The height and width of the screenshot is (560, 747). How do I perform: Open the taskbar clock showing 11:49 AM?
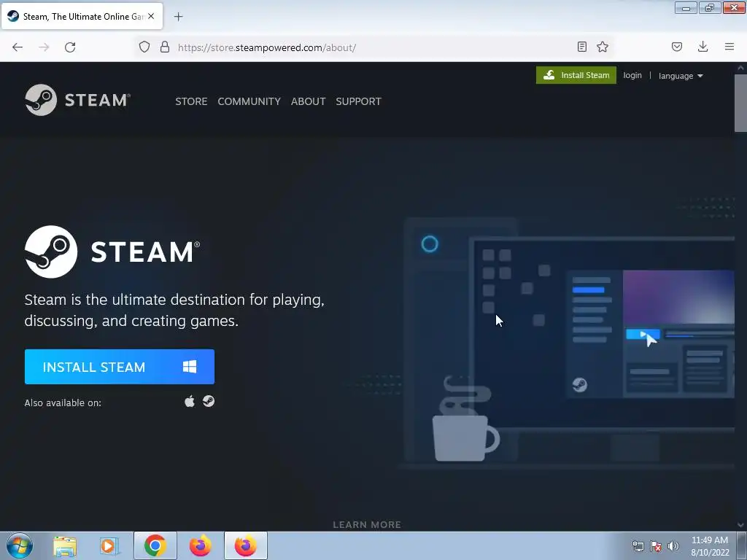pos(710,546)
